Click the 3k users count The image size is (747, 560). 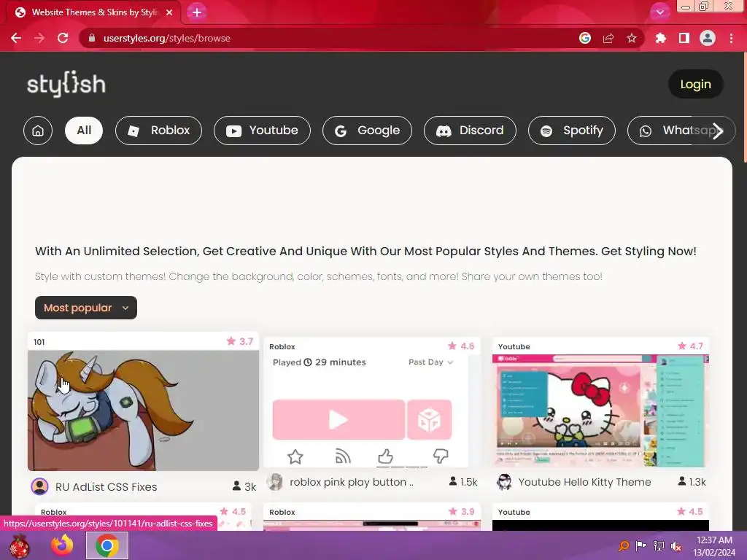coord(244,486)
